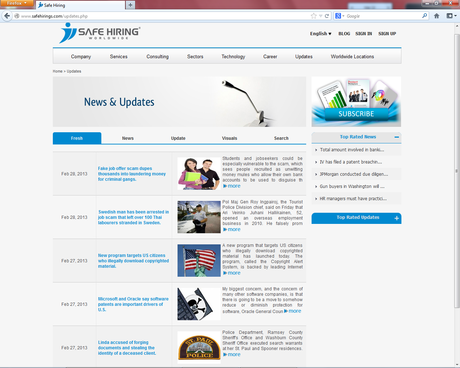Click the Safe Hiring Worldwide logo

coord(100,33)
